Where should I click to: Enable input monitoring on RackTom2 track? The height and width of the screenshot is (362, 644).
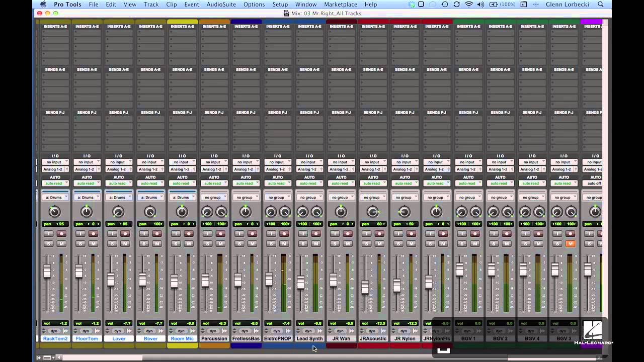tap(48, 234)
